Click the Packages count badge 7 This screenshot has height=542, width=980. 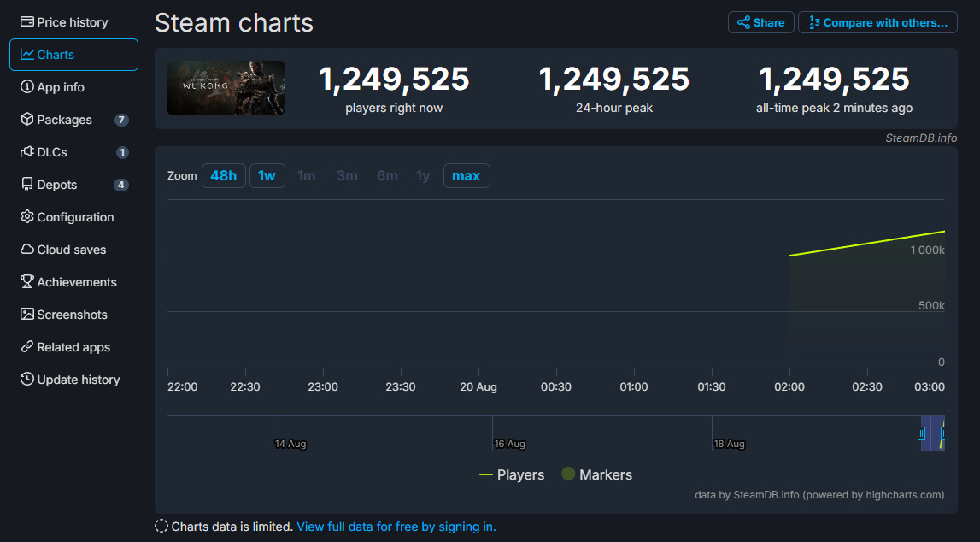121,120
